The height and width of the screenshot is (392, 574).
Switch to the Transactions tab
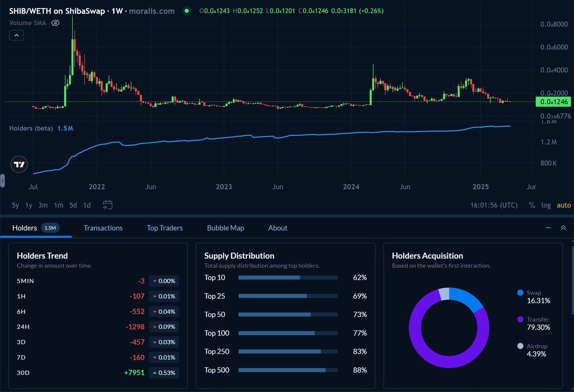[x=103, y=228]
